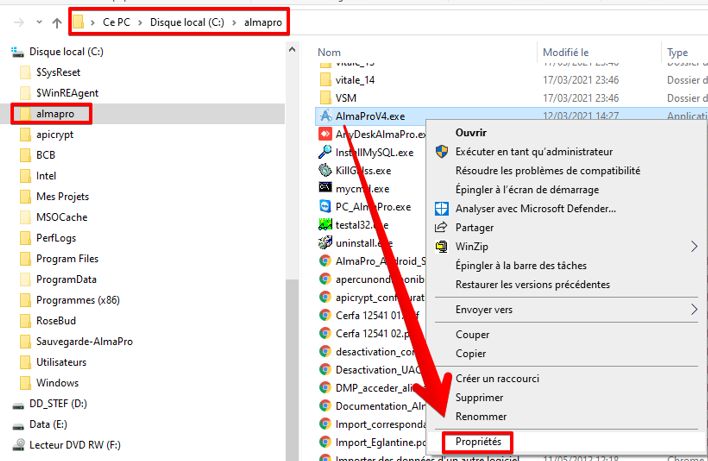
Task: Click Chrome icon of apercunondisponible file
Action: tap(325, 279)
